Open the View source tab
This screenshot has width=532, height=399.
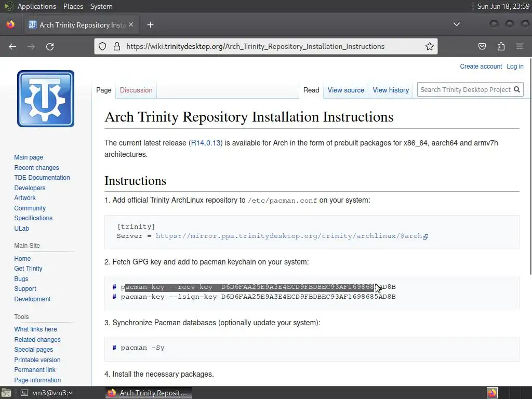[x=345, y=90]
